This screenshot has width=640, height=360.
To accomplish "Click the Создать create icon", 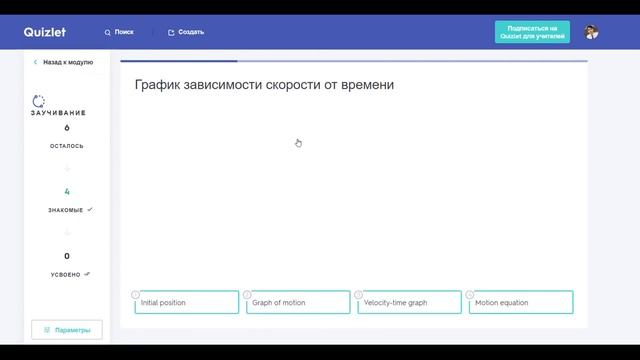I will pos(171,32).
